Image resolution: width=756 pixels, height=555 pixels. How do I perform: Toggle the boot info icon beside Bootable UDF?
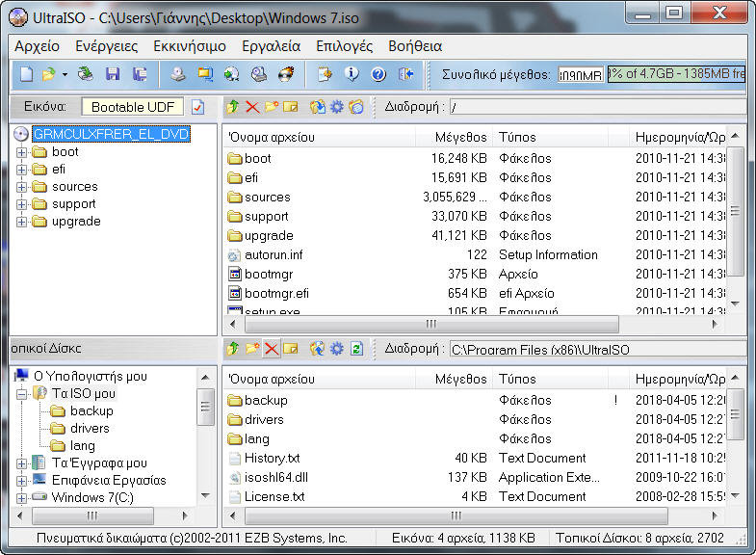pyautogui.click(x=198, y=107)
